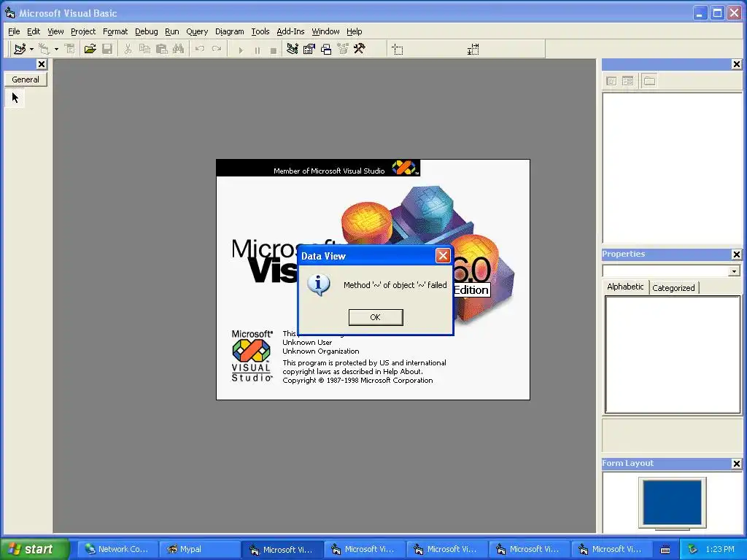Viewport: 747px width, 560px height.
Task: Click the Visual Basic title bar icon
Action: pyautogui.click(x=10, y=13)
